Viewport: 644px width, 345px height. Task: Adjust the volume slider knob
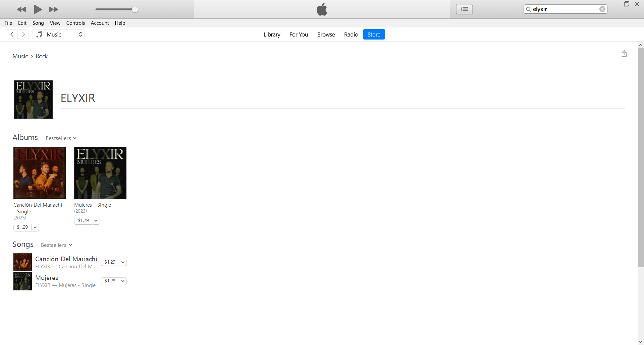tap(135, 9)
